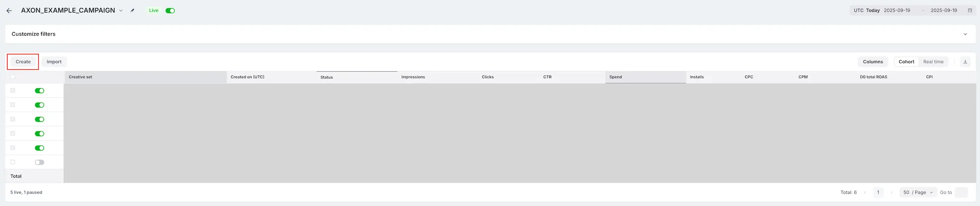
Task: Click the Go to page input box
Action: coord(961,193)
